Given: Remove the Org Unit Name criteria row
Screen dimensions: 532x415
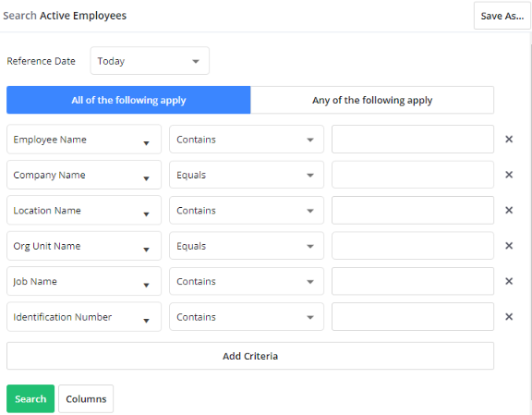Looking at the screenshot, I should coord(509,246).
